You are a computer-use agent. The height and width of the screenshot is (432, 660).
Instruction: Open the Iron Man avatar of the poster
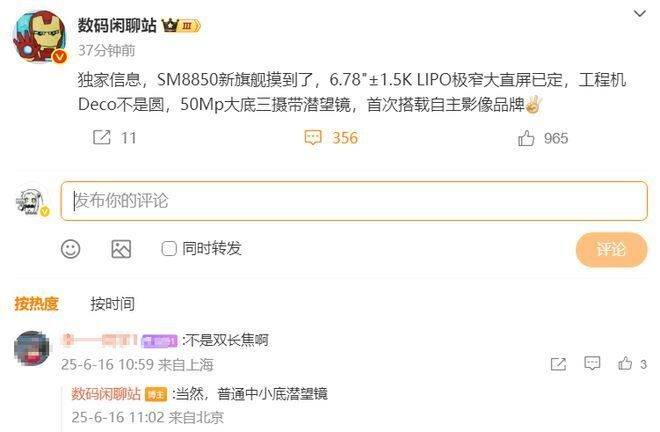40,37
